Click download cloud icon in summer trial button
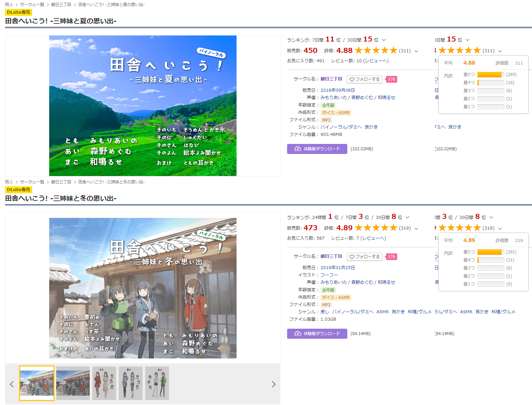Screen dimensions: 532x405 [x=297, y=149]
